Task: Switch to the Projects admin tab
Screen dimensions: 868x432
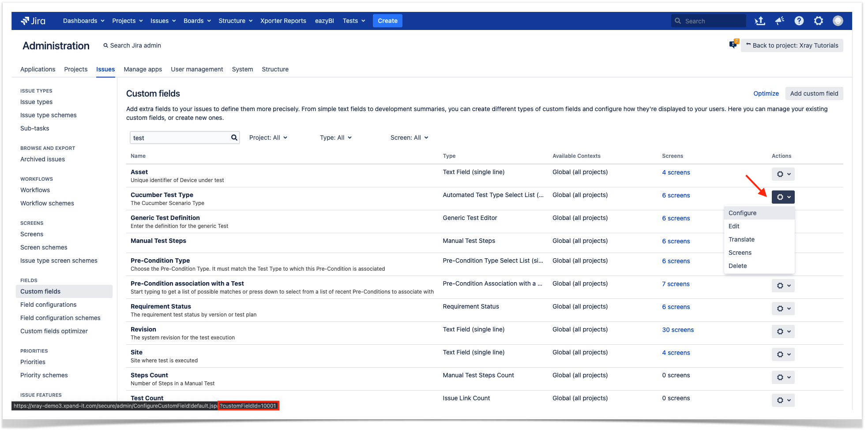Action: click(x=75, y=69)
